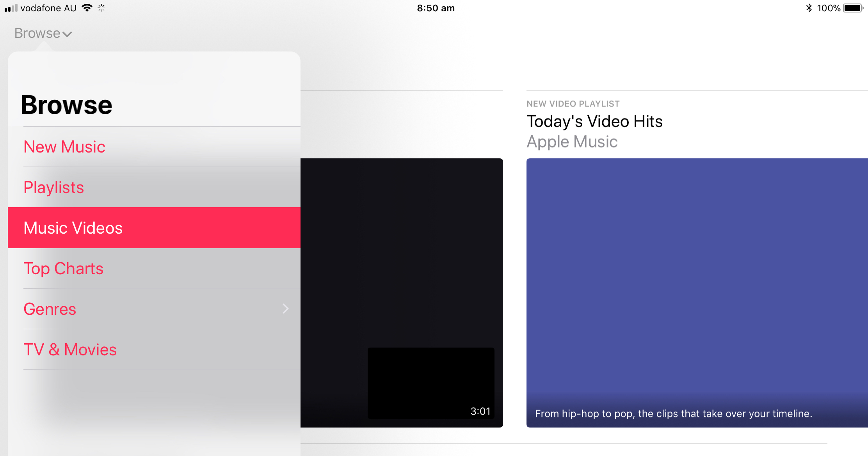Viewport: 868px width, 456px height.
Task: Tap the cellular signal bars icon
Action: 11,8
